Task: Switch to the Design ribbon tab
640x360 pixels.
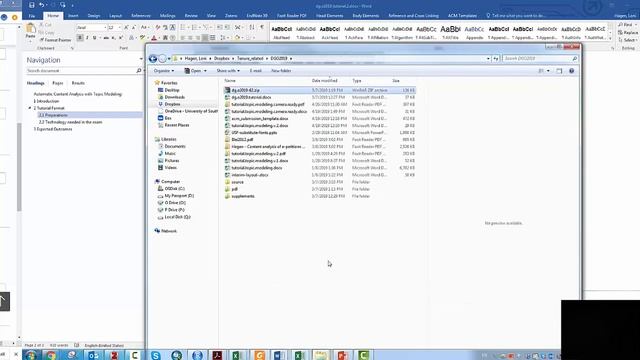Action: tap(93, 16)
